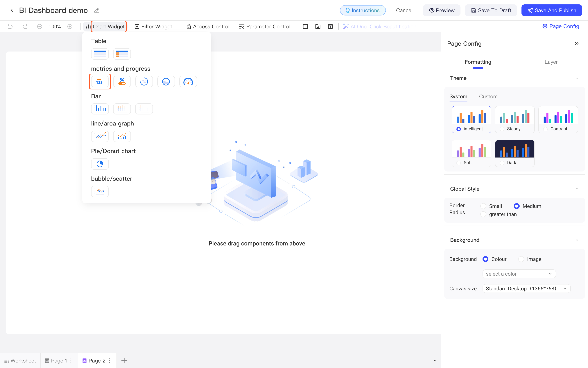Switch to the Custom theme tab

point(488,96)
